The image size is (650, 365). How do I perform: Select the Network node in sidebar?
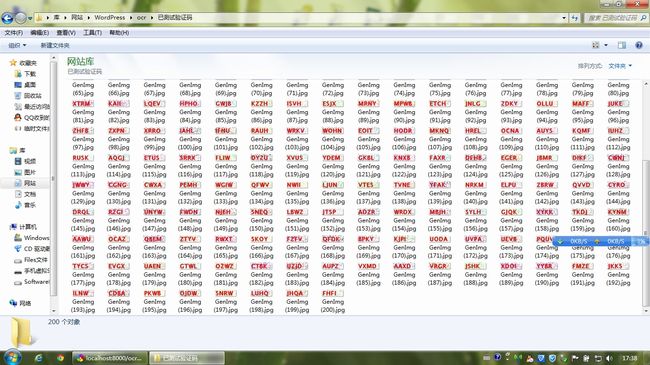coord(20,303)
